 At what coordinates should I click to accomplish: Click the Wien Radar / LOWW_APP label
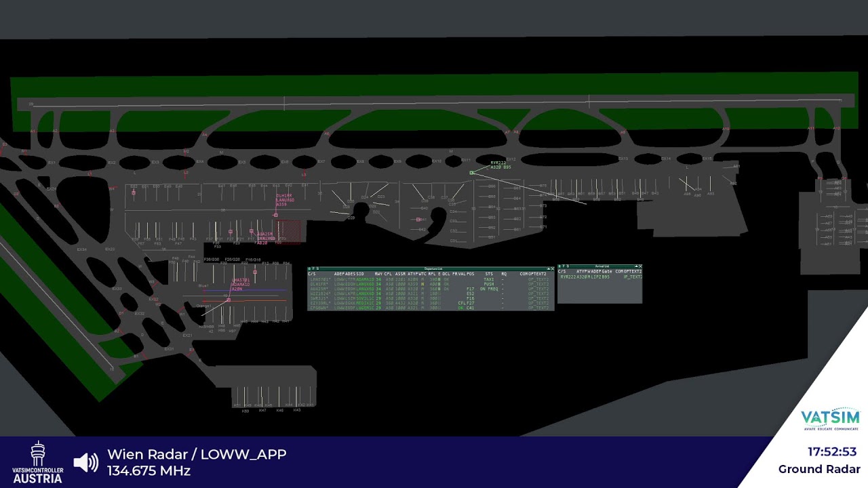point(197,454)
